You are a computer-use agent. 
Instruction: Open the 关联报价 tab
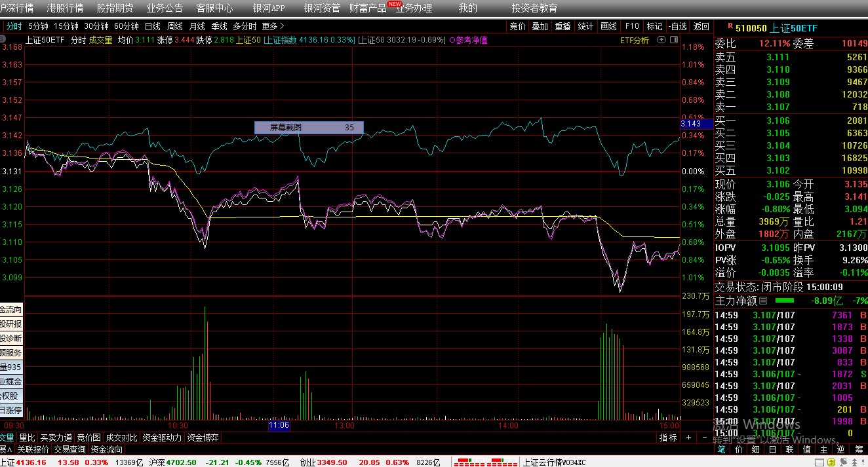(x=33, y=449)
